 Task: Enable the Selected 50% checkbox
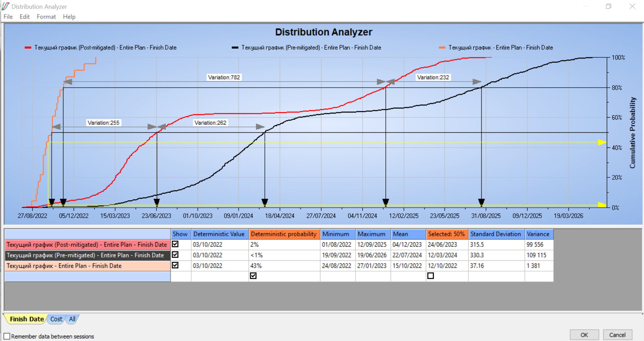click(431, 276)
